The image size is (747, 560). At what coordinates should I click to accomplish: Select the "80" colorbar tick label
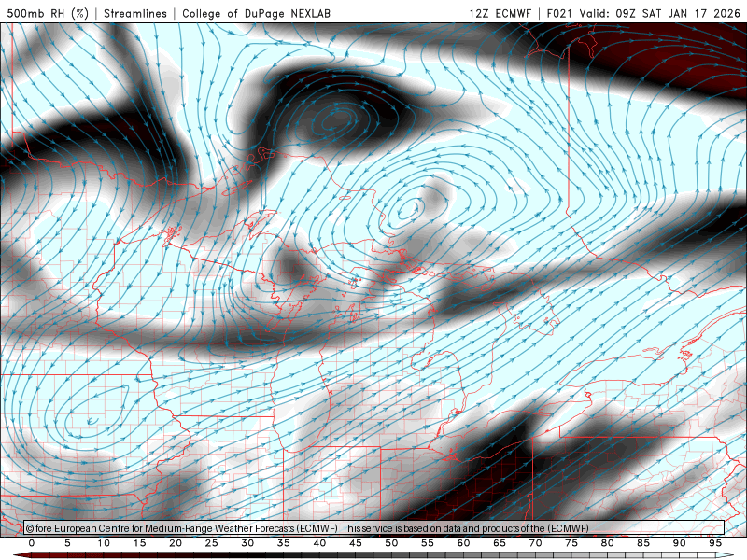[x=607, y=543]
